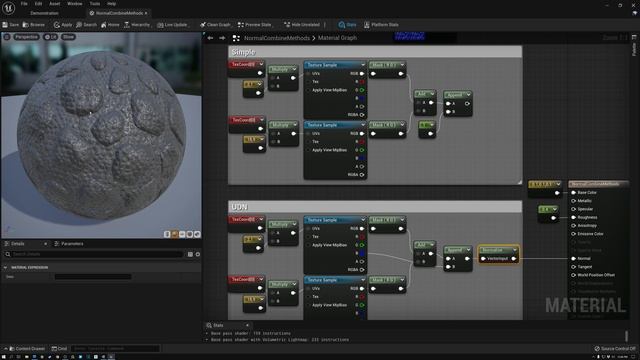The width and height of the screenshot is (640, 360).
Task: Open the Tools menu
Action: [95, 3]
